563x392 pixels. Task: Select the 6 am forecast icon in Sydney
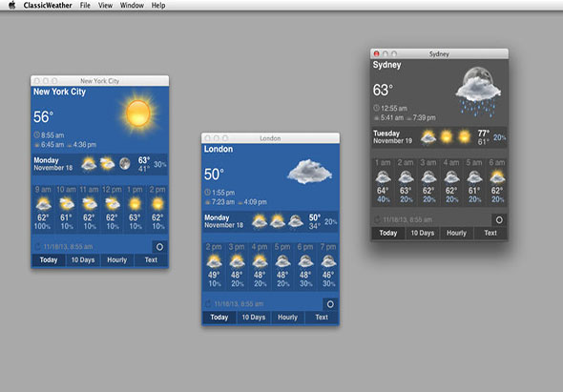pyautogui.click(x=497, y=177)
